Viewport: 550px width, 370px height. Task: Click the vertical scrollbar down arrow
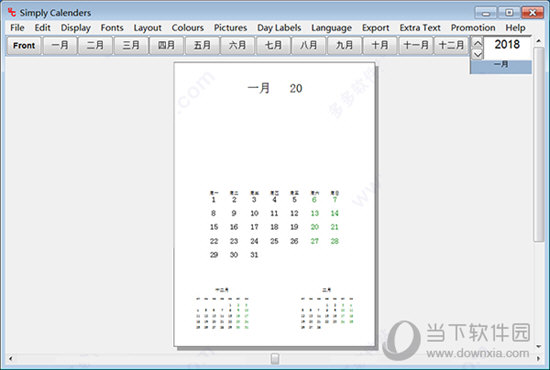[x=538, y=347]
